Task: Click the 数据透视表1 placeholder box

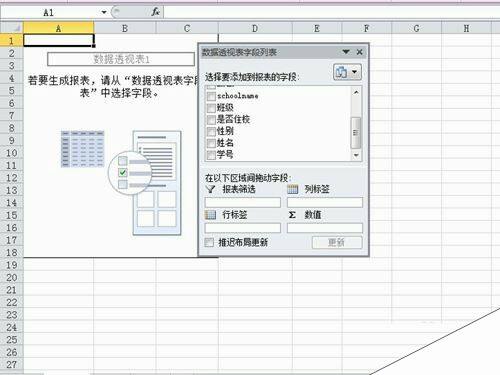Action: (121, 59)
